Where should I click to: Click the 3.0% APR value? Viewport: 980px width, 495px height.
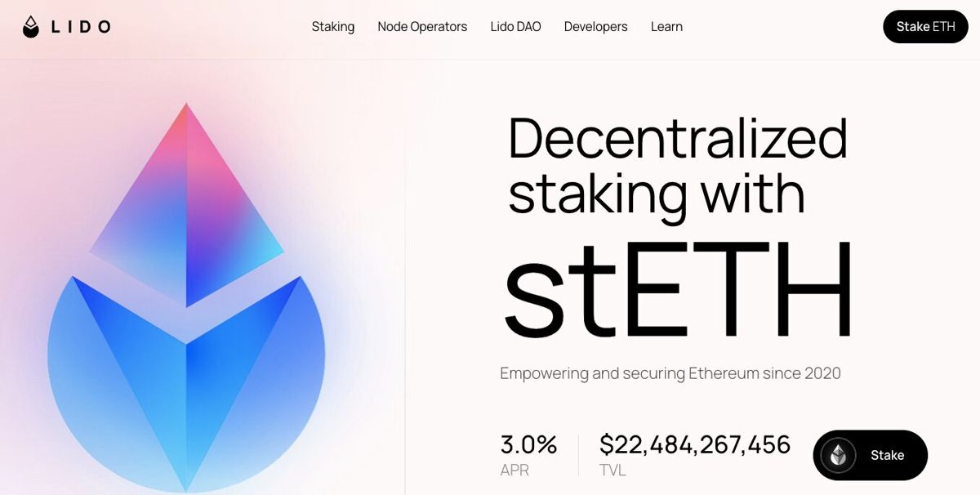click(528, 445)
